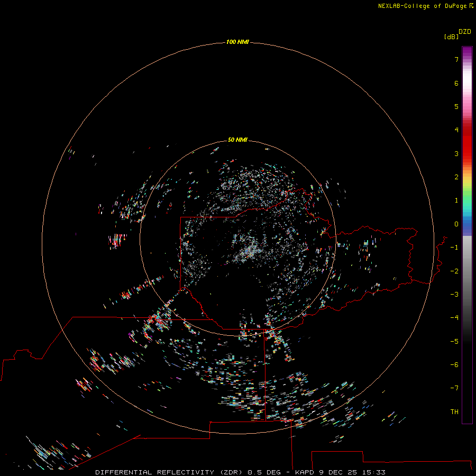This screenshot has width=476, height=476.
Task: Click the 100 NMI range ring label
Action: click(x=237, y=42)
